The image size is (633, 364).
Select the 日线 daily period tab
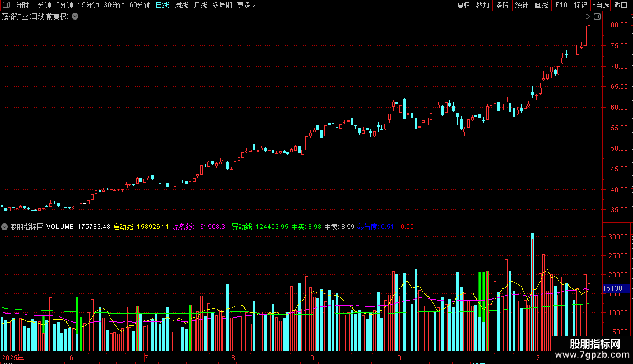click(x=162, y=5)
